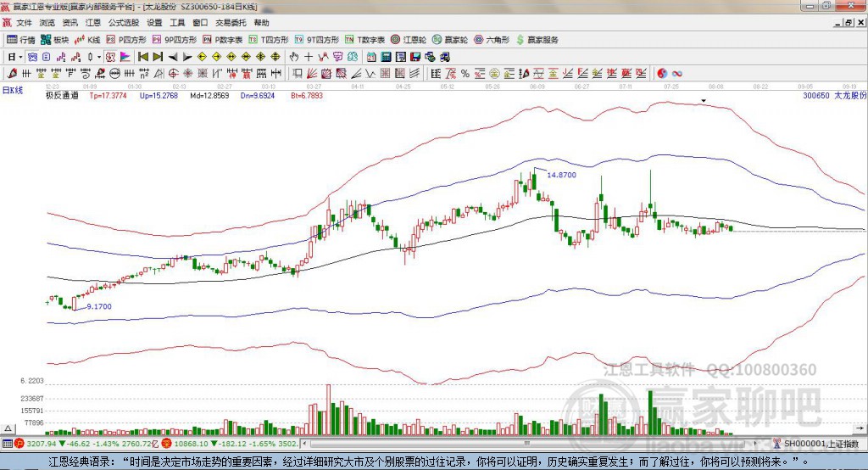Open the 交易委托 menu
The width and height of the screenshot is (868, 470).
(231, 23)
